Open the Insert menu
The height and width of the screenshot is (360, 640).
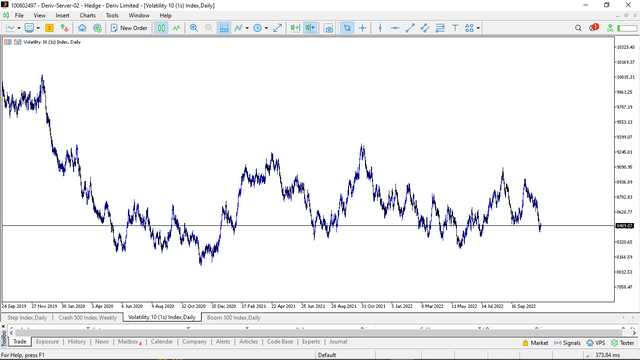pyautogui.click(x=62, y=16)
